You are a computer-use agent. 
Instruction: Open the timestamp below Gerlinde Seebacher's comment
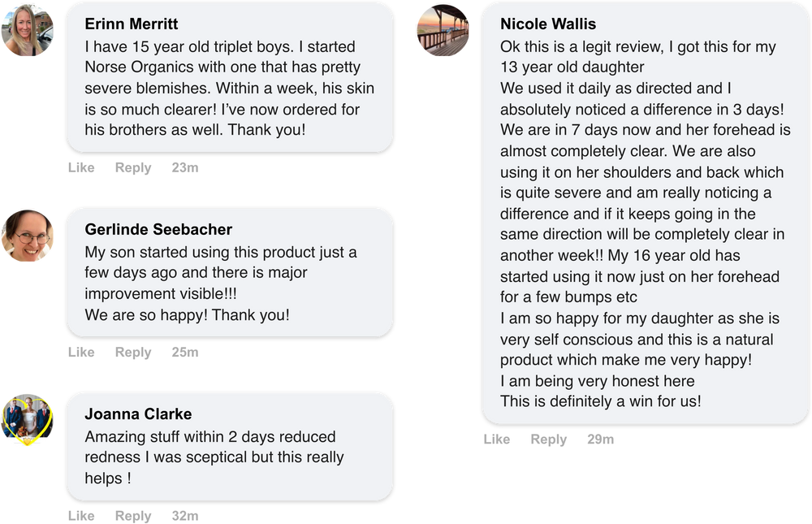coord(185,353)
